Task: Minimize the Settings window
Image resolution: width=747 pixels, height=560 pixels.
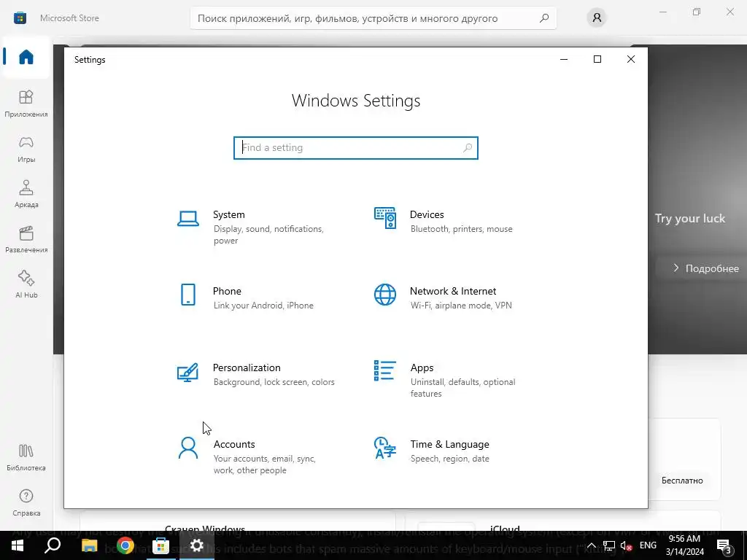Action: click(564, 59)
